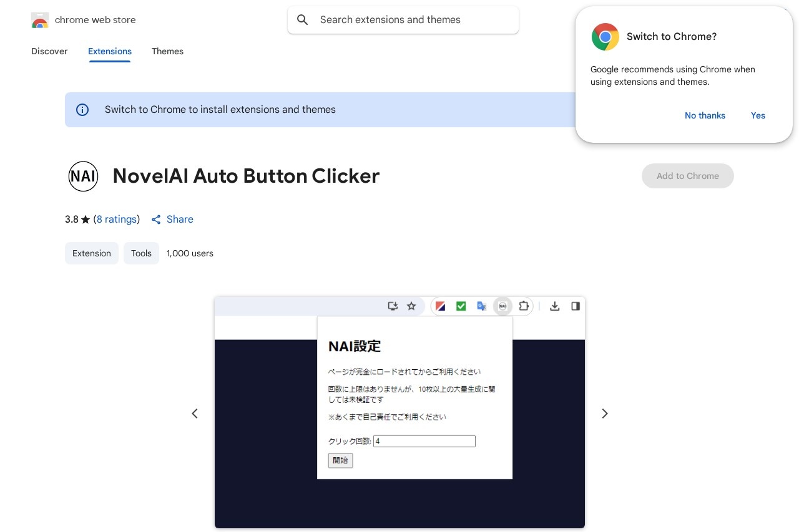Screen dimensions: 799x532
Task: Open the Discover tab
Action: (49, 51)
